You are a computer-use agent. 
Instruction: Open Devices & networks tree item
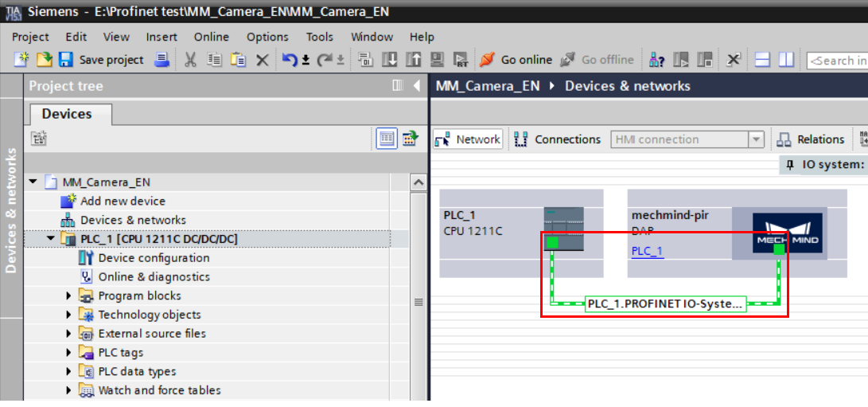pos(133,220)
